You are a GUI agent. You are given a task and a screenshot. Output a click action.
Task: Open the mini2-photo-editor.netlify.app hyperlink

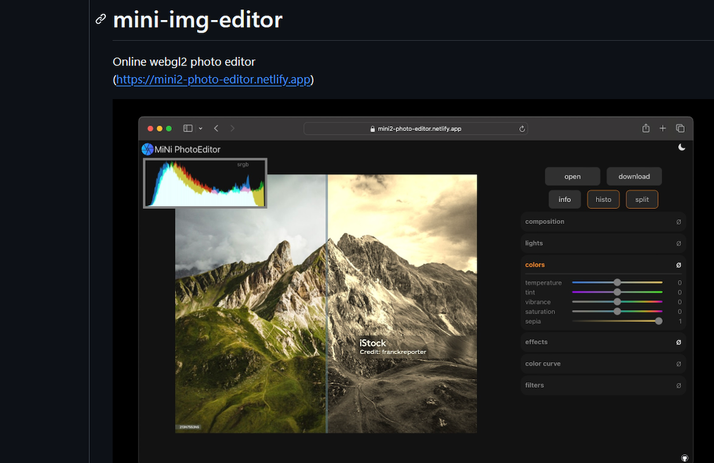tap(213, 80)
